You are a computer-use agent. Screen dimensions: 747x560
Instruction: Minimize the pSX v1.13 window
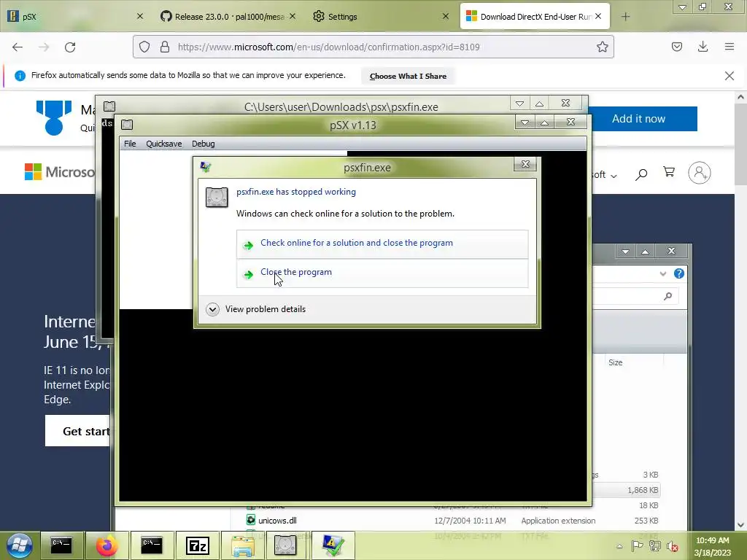(x=525, y=122)
